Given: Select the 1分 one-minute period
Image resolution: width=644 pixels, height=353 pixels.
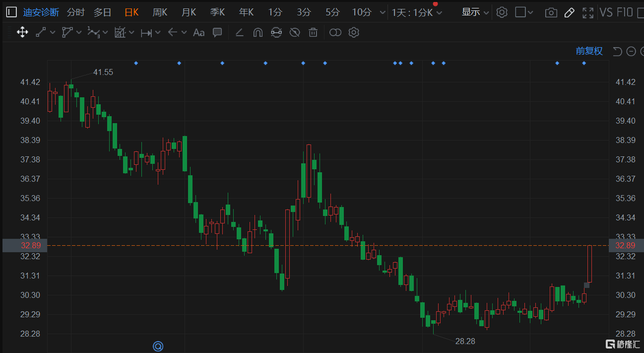Looking at the screenshot, I should 275,12.
